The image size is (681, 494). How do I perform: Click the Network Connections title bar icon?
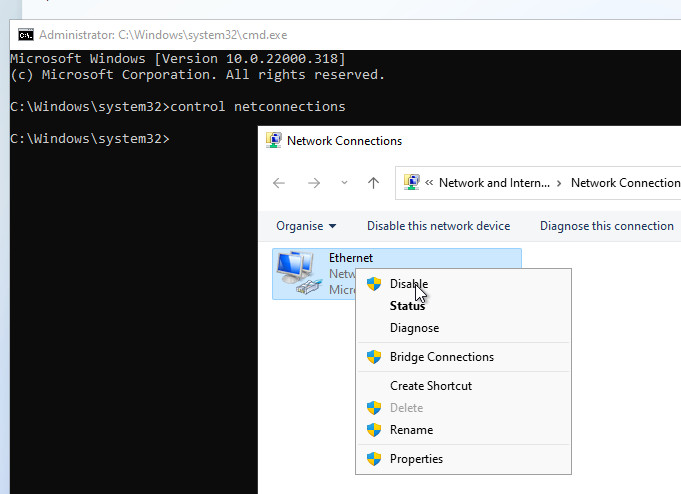point(273,141)
